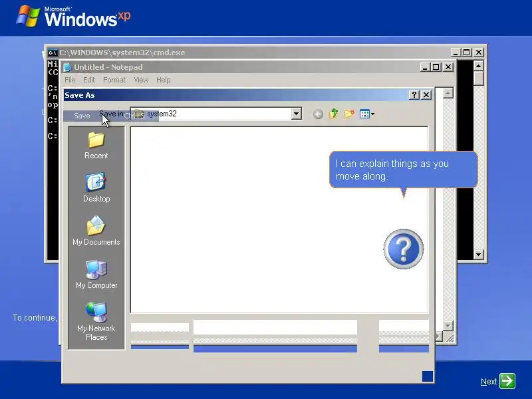The image size is (532, 399).
Task: Minimize the Notepad window
Action: coord(425,67)
